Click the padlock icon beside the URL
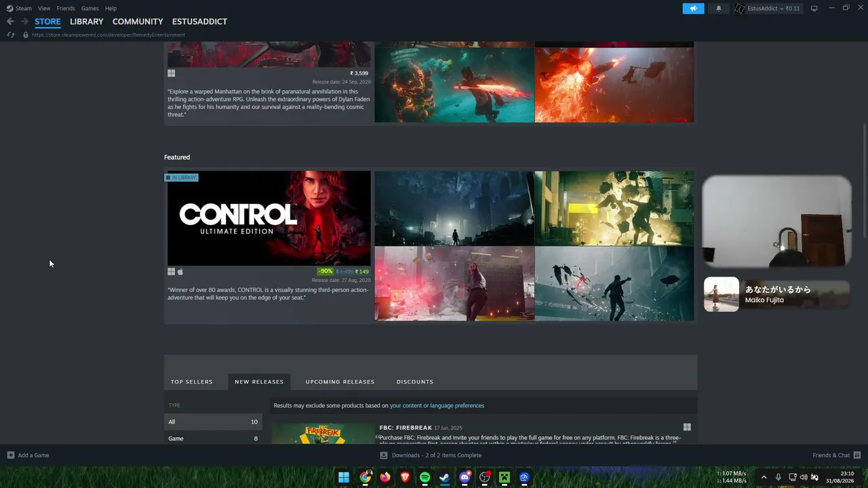 click(x=26, y=35)
